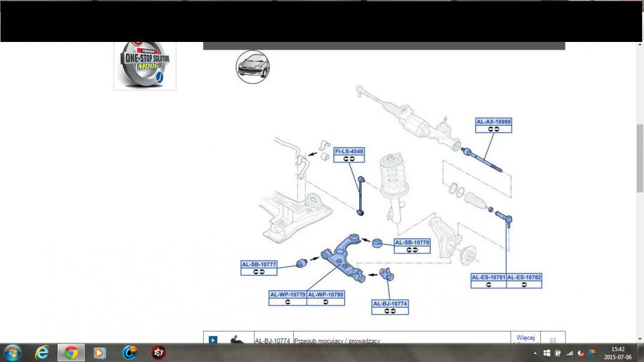Viewport: 644px width, 362px height.
Task: Select part label AL-WP-10779
Action: coord(287,294)
